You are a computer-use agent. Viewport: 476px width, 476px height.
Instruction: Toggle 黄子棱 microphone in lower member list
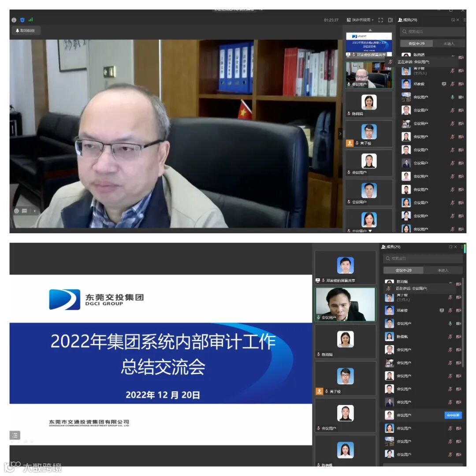450,297
